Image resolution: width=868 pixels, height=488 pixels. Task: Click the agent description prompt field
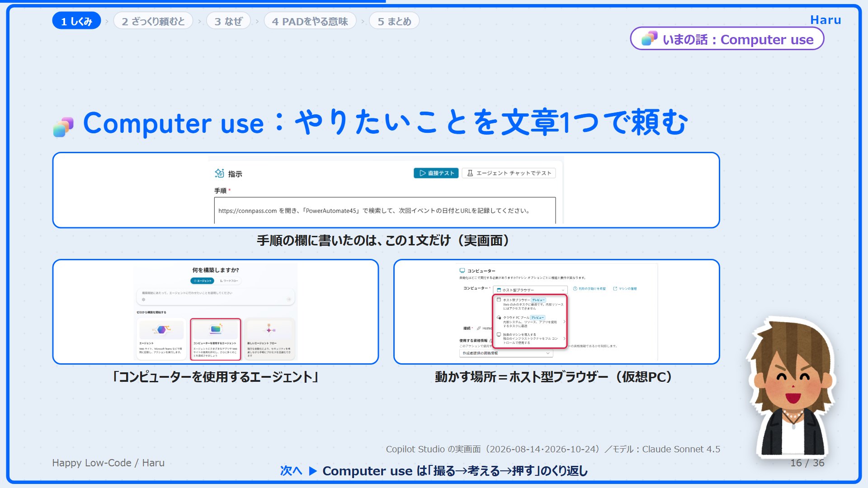pyautogui.click(x=216, y=296)
